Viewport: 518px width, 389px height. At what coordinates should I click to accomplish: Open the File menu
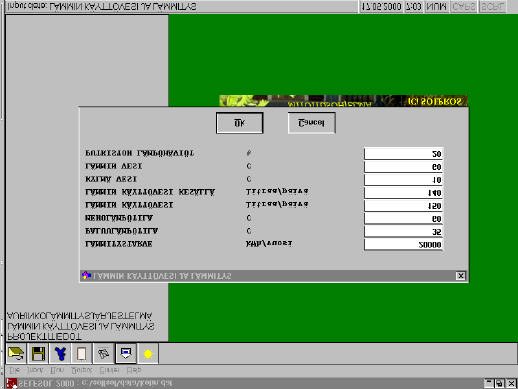[14, 370]
